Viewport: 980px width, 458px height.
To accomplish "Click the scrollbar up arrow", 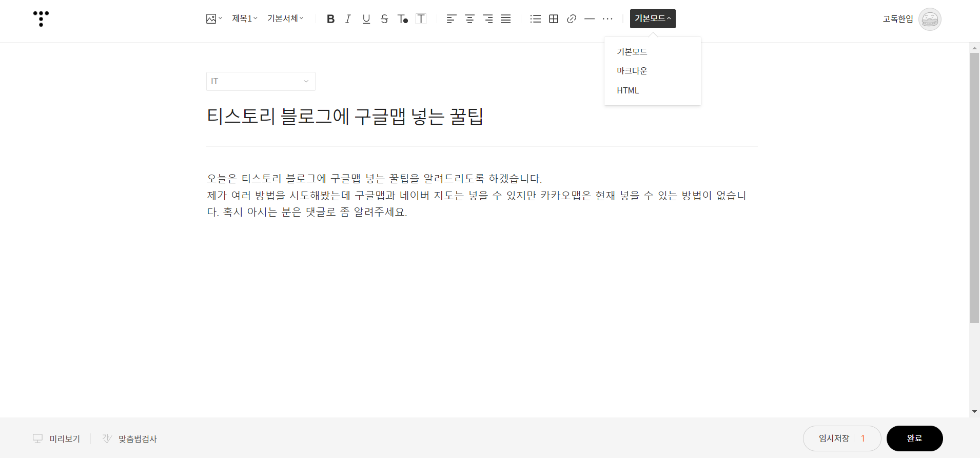I will coord(974,48).
